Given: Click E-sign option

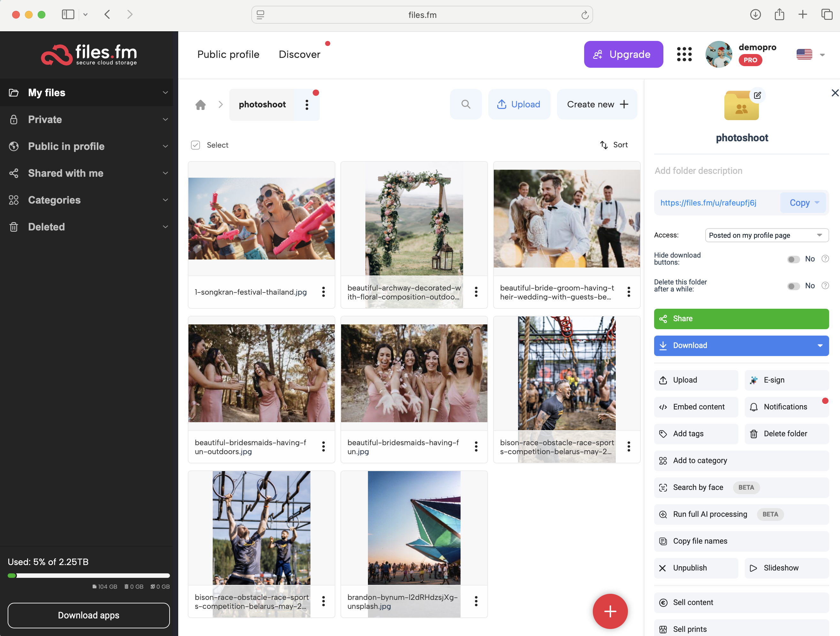Looking at the screenshot, I should click(786, 380).
